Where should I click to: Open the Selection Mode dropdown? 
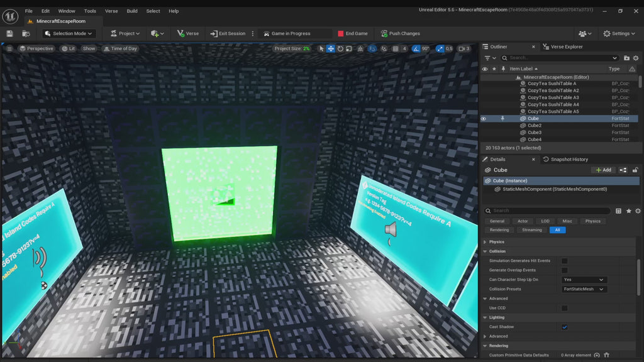click(68, 34)
